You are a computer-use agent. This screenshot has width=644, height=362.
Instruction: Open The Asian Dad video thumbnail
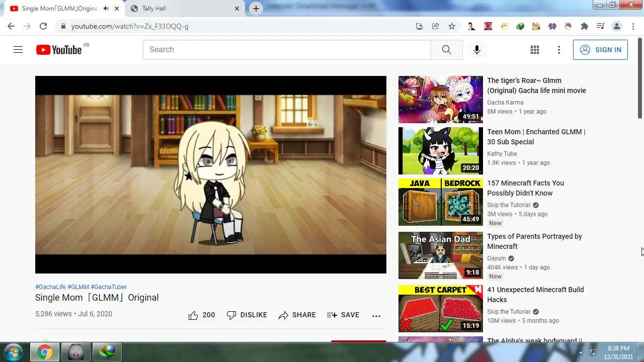pyautogui.click(x=441, y=255)
